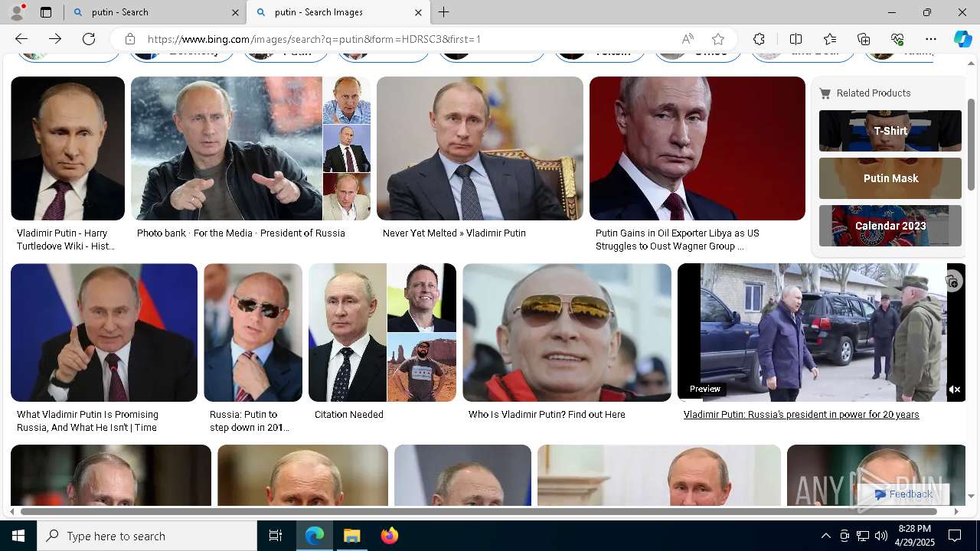Screen dimensions: 980x551
Task: Open 'Never Yet Melted » Vladimir Putin' caption
Action: (x=454, y=233)
